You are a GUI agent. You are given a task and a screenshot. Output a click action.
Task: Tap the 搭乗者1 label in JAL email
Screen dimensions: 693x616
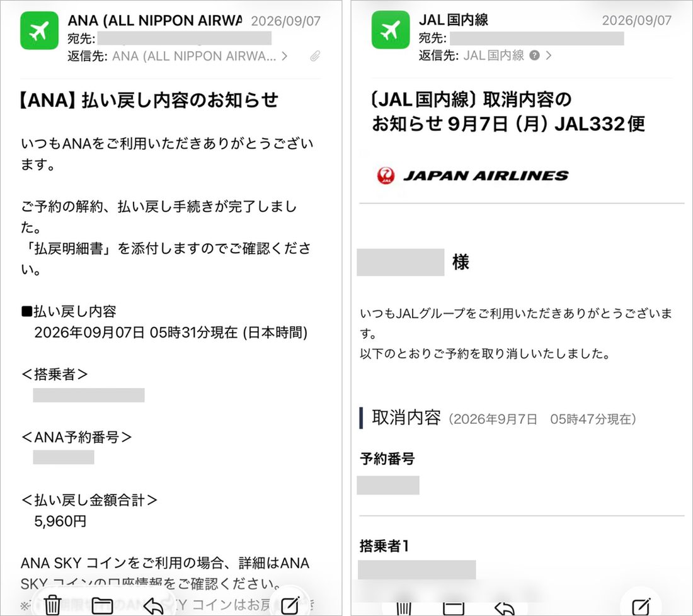coord(384,546)
